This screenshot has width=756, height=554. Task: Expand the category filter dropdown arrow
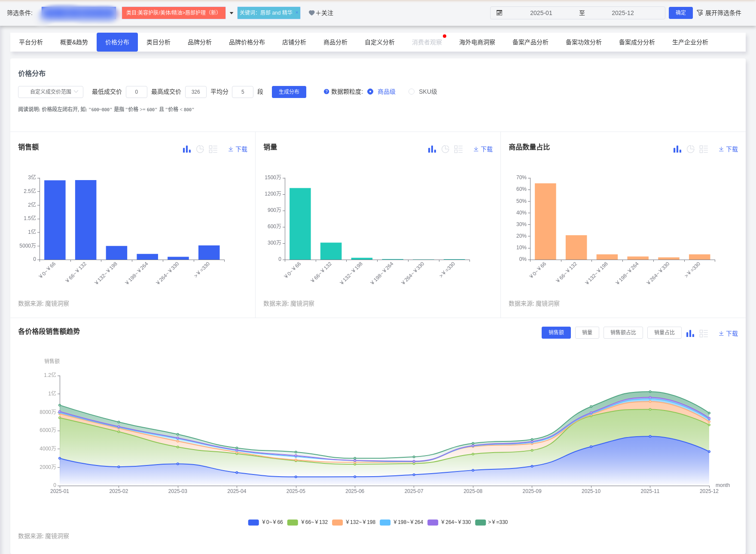pos(232,13)
